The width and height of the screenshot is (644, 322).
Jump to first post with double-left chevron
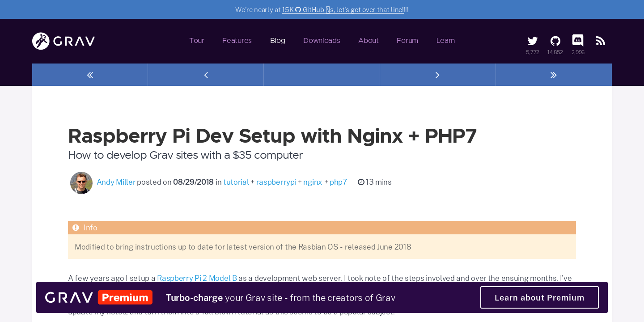pyautogui.click(x=90, y=75)
